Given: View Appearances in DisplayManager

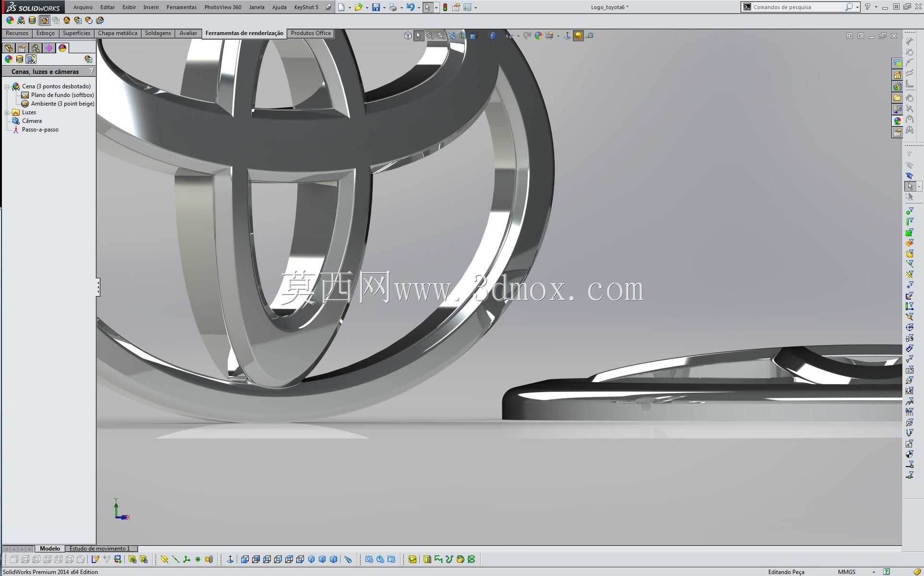Looking at the screenshot, I should point(8,59).
